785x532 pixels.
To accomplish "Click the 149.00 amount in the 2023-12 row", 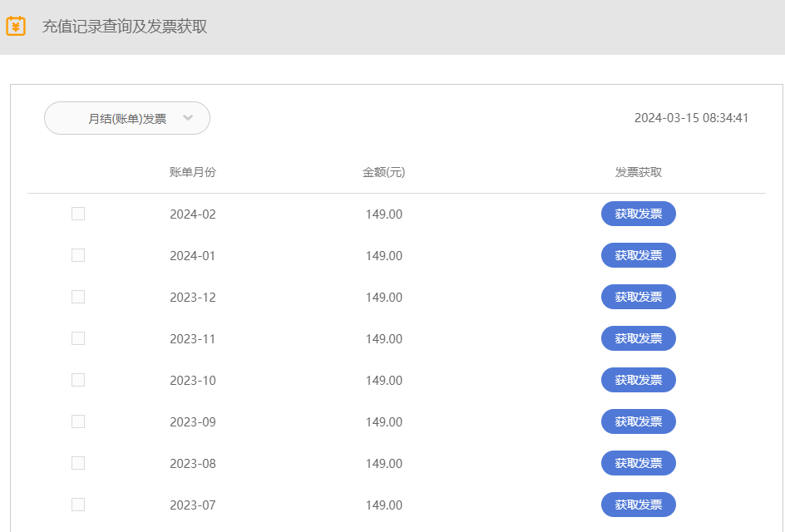I will click(384, 298).
